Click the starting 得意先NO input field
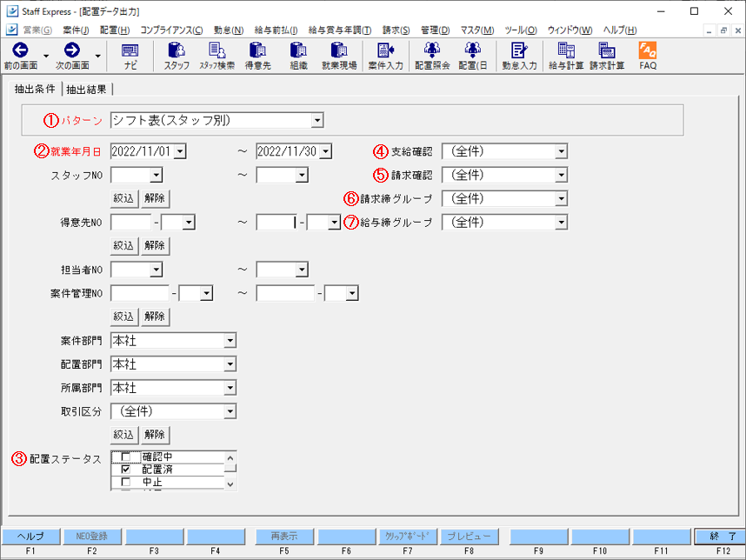 [x=130, y=223]
